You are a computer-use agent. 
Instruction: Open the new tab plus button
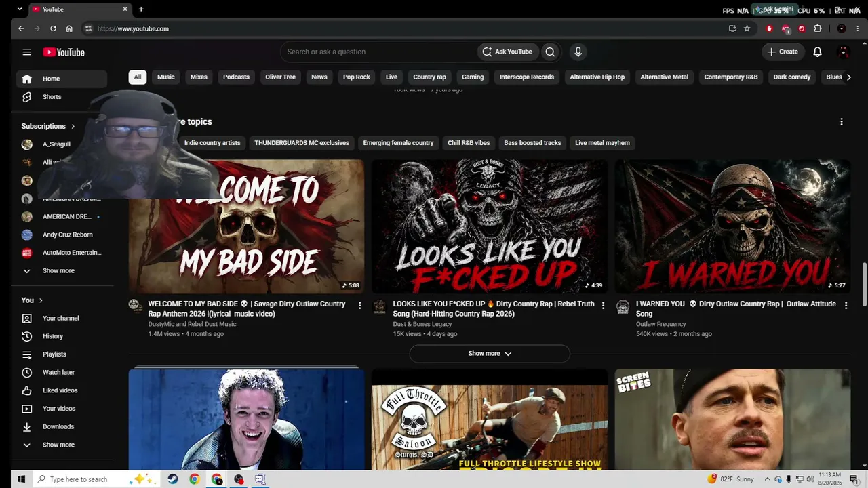point(141,9)
